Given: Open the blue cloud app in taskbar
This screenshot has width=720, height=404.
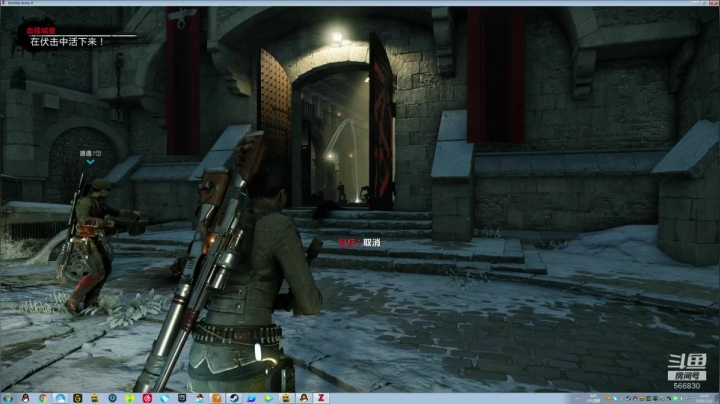Looking at the screenshot, I should tap(60, 398).
